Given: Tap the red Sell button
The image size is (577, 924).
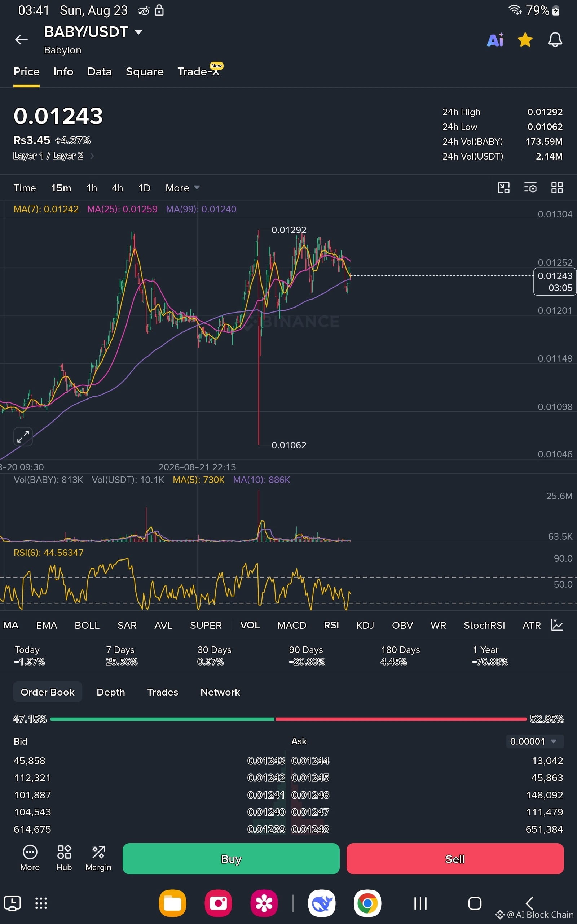Looking at the screenshot, I should click(x=455, y=859).
